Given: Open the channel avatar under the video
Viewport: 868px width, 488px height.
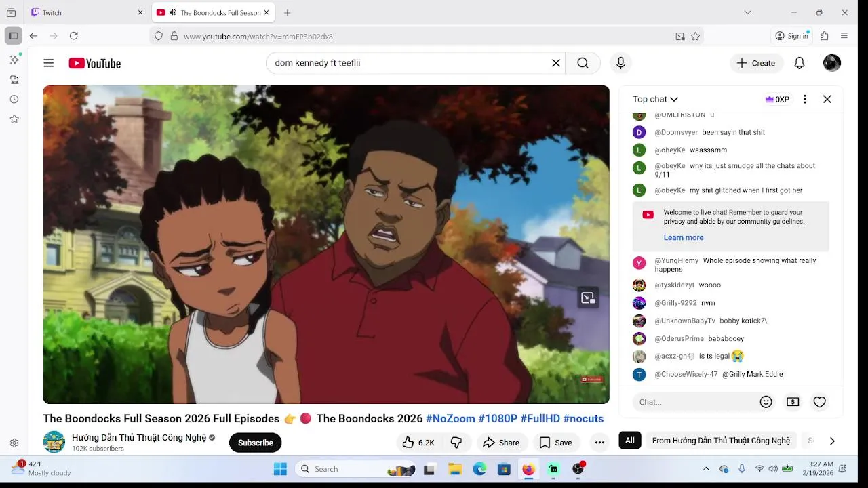Looking at the screenshot, I should pyautogui.click(x=54, y=442).
